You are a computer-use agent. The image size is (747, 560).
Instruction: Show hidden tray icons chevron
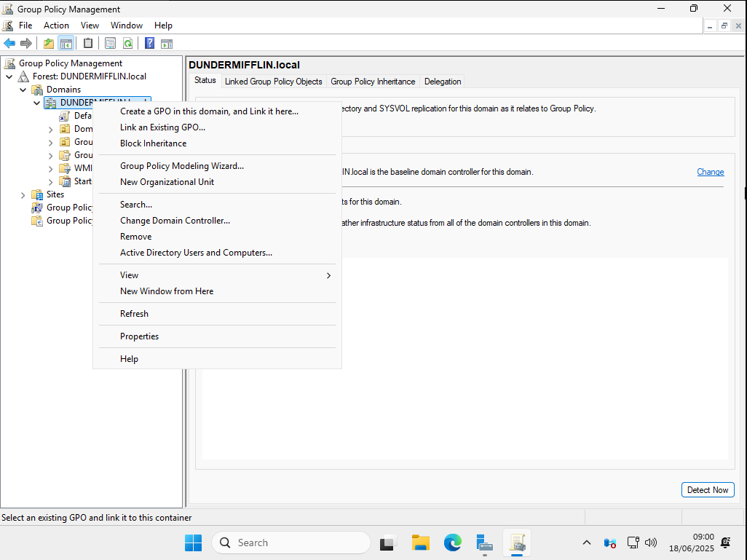point(587,543)
